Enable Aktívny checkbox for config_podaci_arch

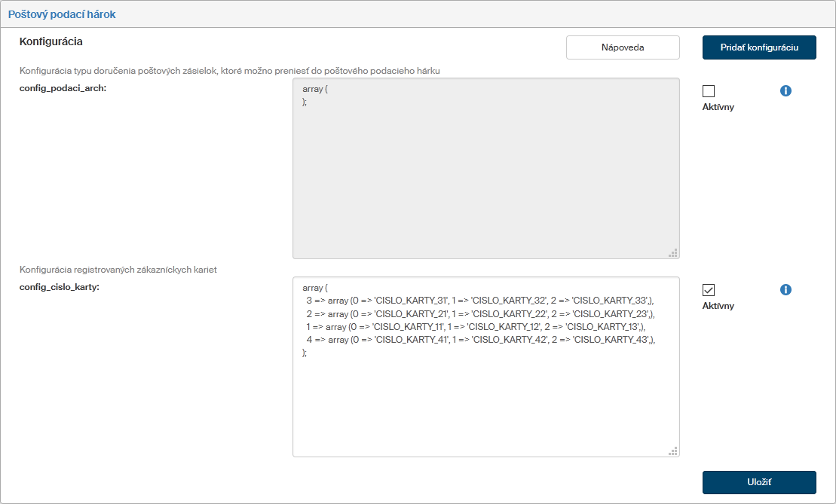[x=709, y=91]
